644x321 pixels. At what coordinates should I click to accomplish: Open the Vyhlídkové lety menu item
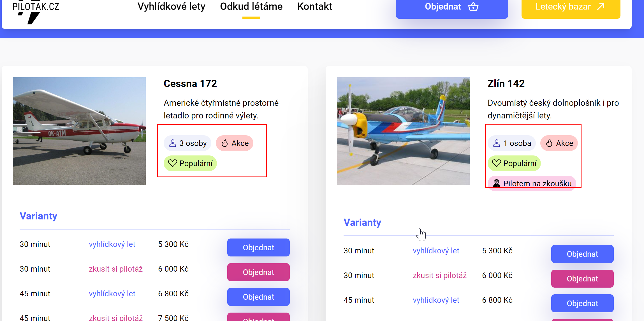[x=171, y=6]
